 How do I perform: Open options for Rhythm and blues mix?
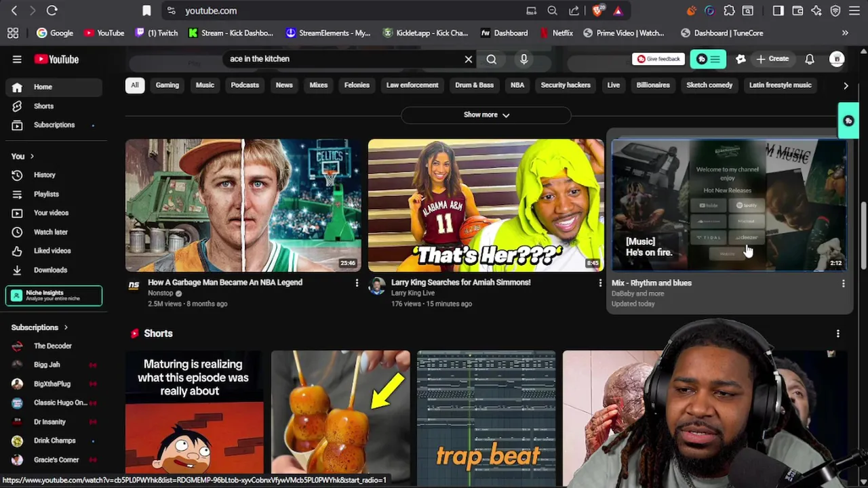point(843,283)
